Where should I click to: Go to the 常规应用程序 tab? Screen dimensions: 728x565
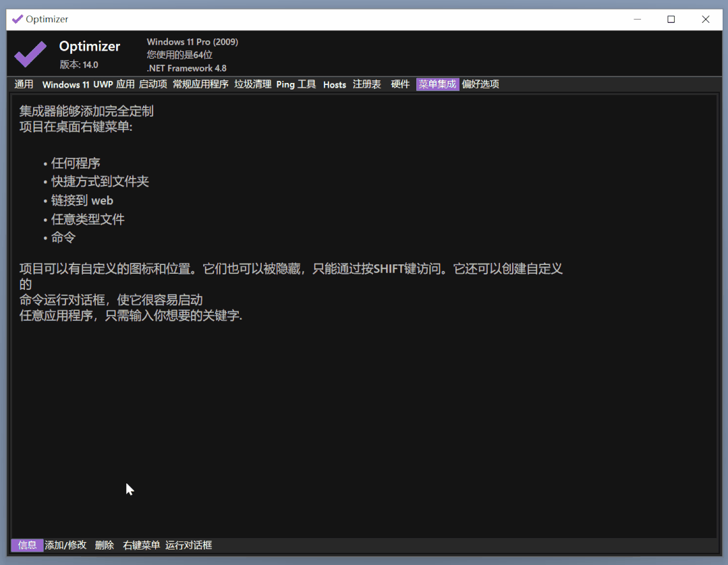pyautogui.click(x=200, y=84)
